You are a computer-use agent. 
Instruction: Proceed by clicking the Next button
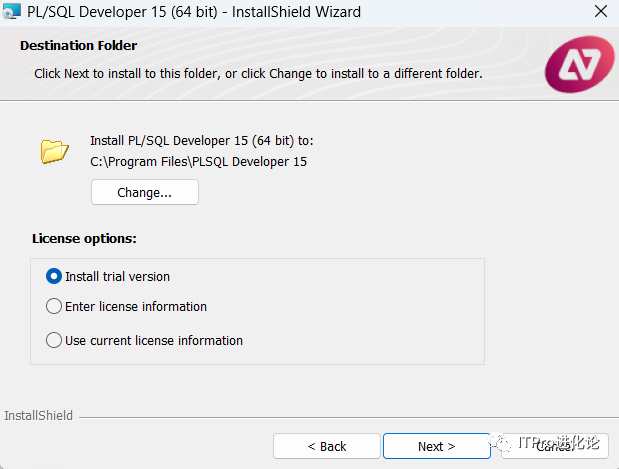click(x=436, y=446)
